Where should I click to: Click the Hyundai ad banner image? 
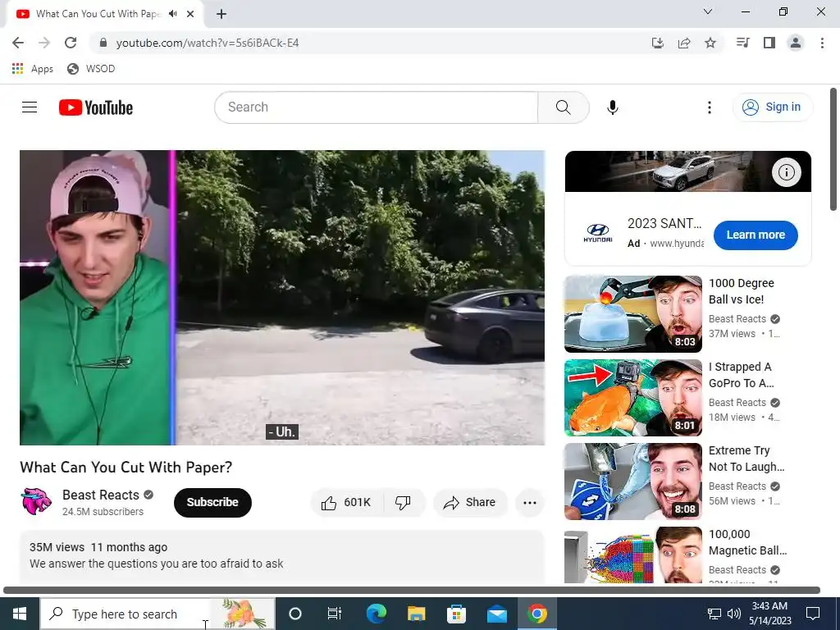[688, 171]
